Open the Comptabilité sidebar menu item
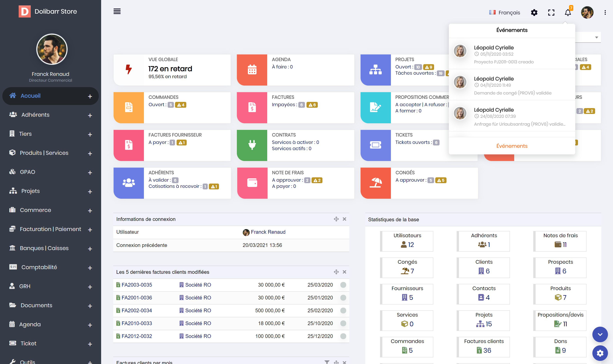 point(39,267)
